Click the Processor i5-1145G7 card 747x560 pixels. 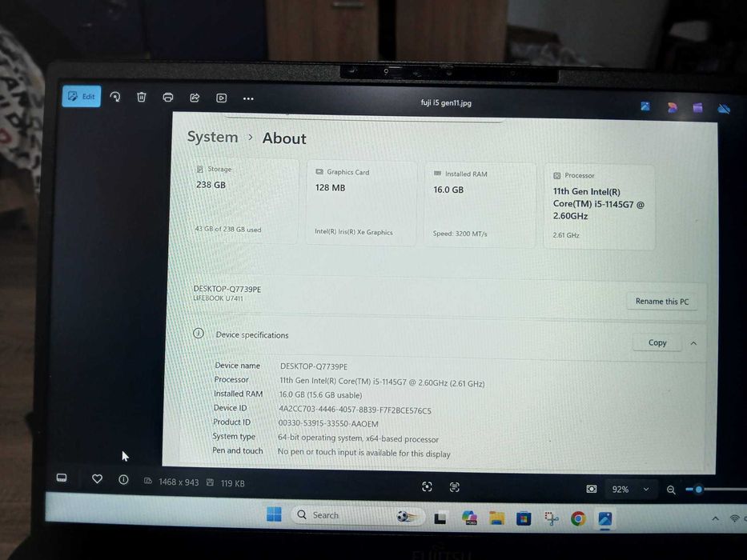pyautogui.click(x=600, y=207)
